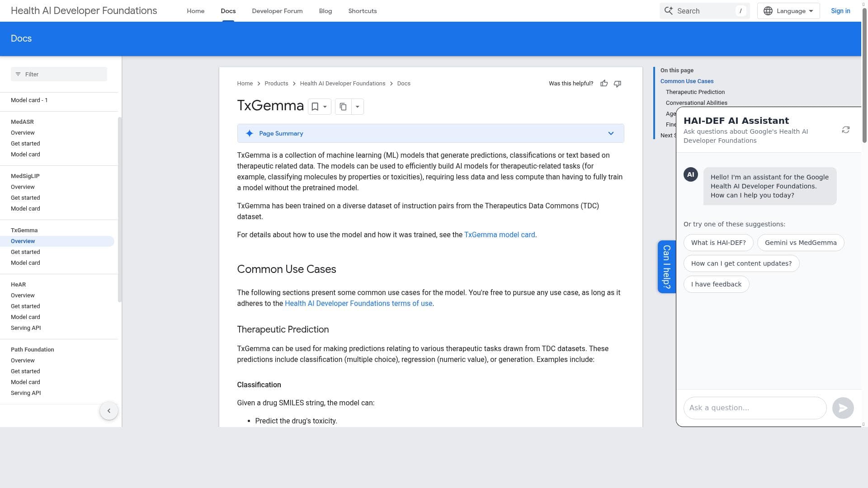Screen dimensions: 868x488
Task: Open the HeAR Model card
Action: 25,317
